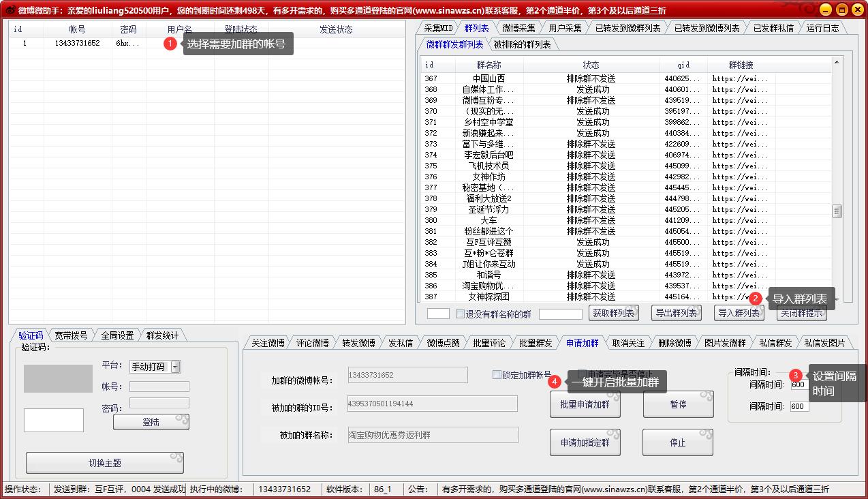Click the 停止 button
The image size is (868, 499).
coord(678,442)
